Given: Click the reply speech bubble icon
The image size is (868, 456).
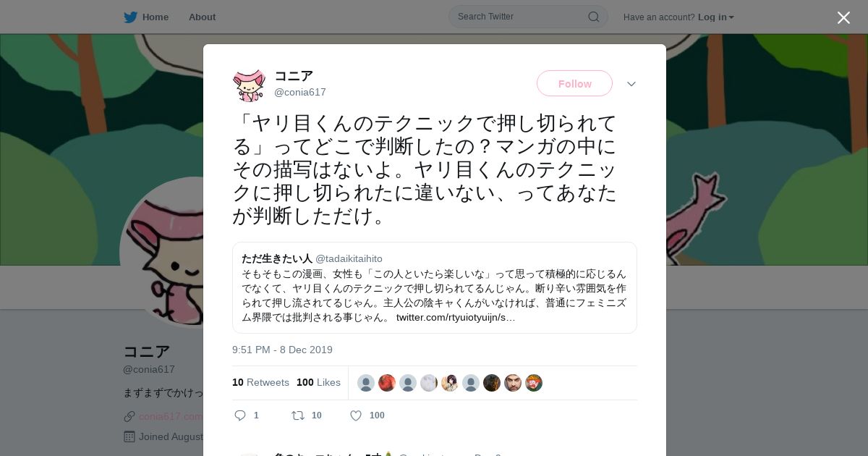Looking at the screenshot, I should 241,415.
